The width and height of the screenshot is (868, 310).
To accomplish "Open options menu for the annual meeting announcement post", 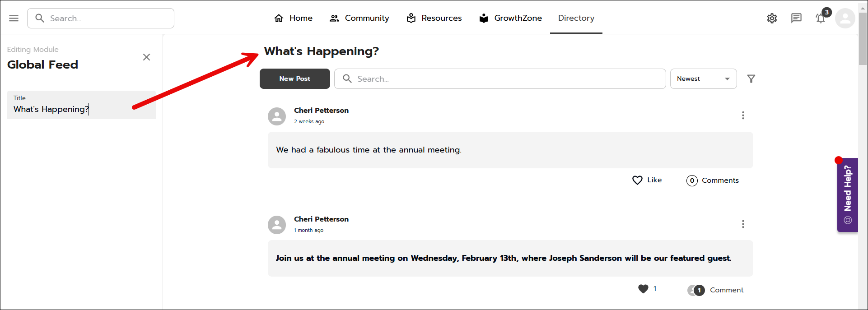I will [x=743, y=224].
